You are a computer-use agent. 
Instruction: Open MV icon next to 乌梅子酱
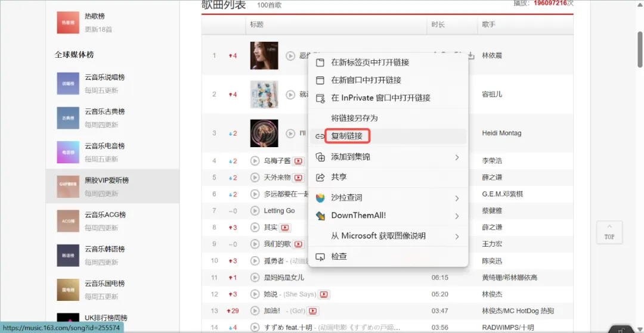click(298, 161)
